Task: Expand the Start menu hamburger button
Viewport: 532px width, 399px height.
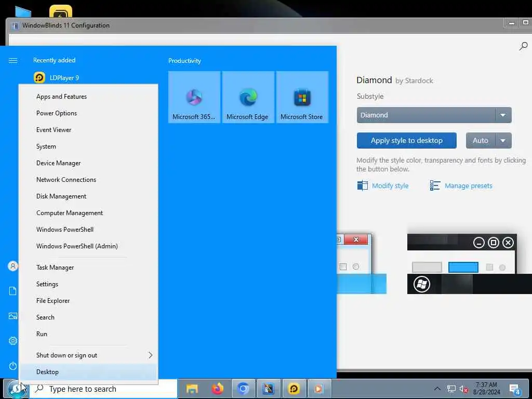Action: [x=13, y=61]
